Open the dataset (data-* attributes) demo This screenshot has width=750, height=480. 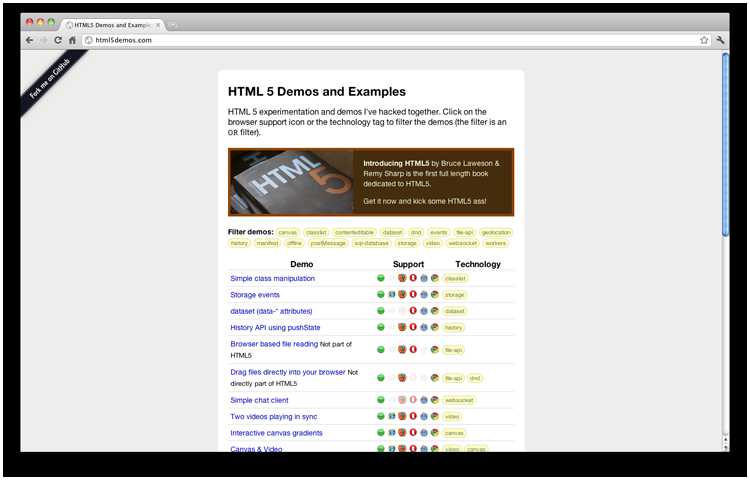point(271,311)
